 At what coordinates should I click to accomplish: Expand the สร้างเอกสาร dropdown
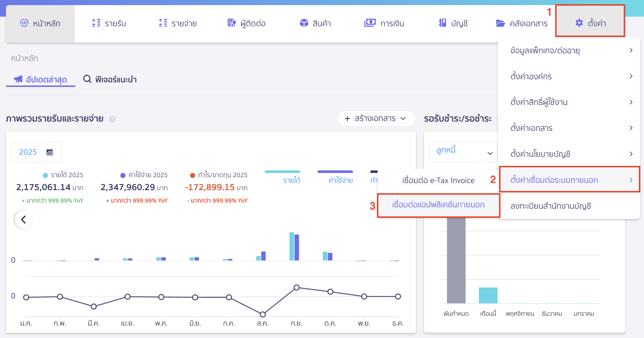pyautogui.click(x=376, y=119)
